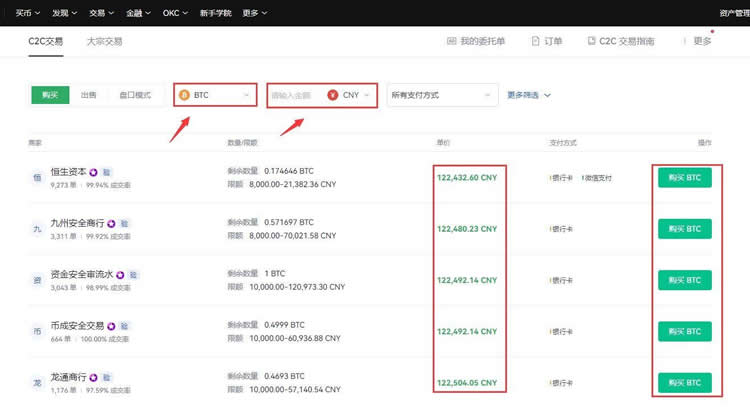Click the red CNY yen icon
The height and width of the screenshot is (407, 750).
point(332,95)
